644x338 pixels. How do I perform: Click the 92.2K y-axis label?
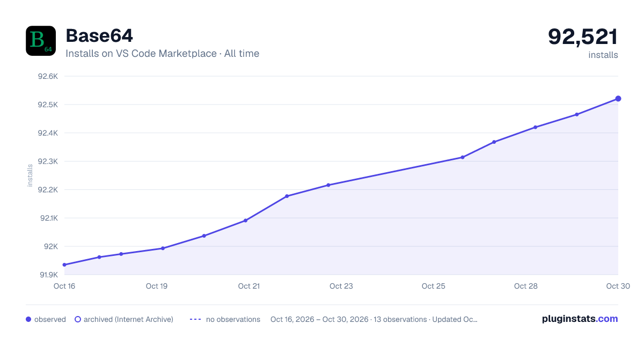[47, 190]
